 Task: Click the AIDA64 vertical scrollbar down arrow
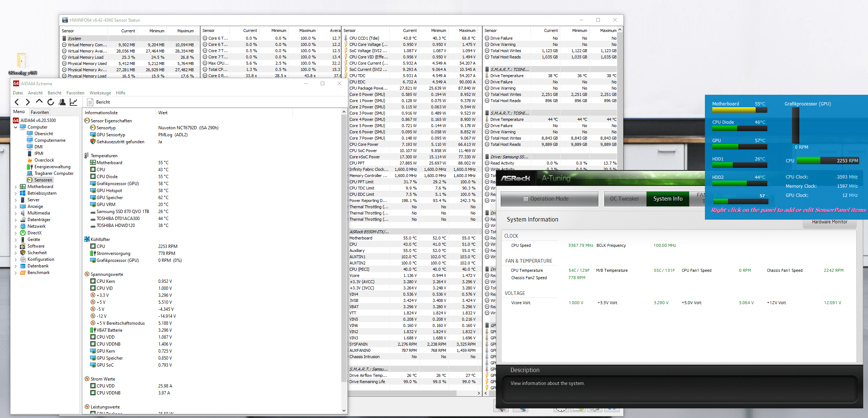pyautogui.click(x=344, y=411)
